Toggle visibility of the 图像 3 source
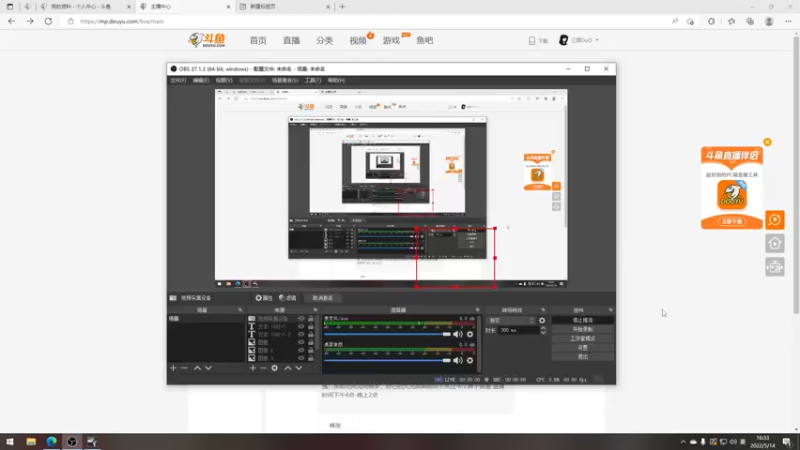 coord(301,358)
